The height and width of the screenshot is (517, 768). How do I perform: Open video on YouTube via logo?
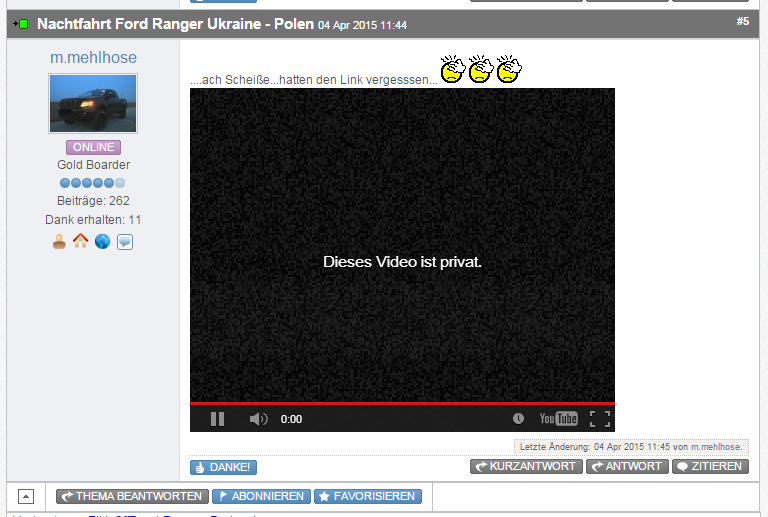click(x=558, y=419)
